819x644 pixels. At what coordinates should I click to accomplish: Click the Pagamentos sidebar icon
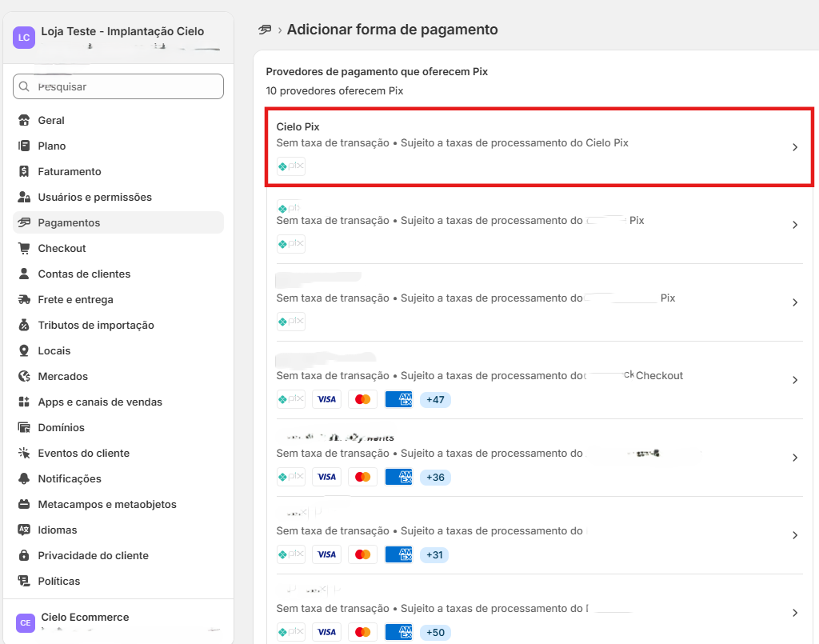point(24,222)
